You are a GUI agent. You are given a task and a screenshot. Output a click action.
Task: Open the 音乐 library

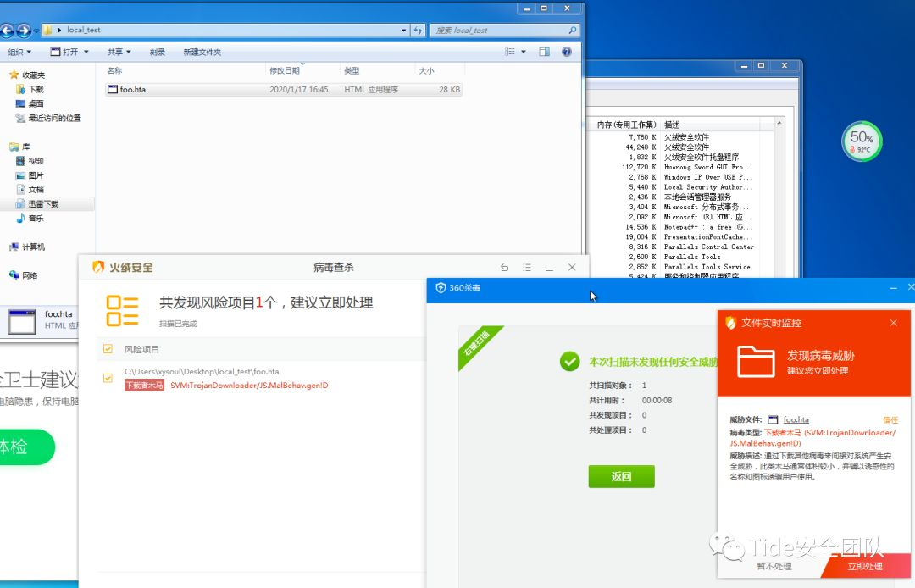[30, 218]
